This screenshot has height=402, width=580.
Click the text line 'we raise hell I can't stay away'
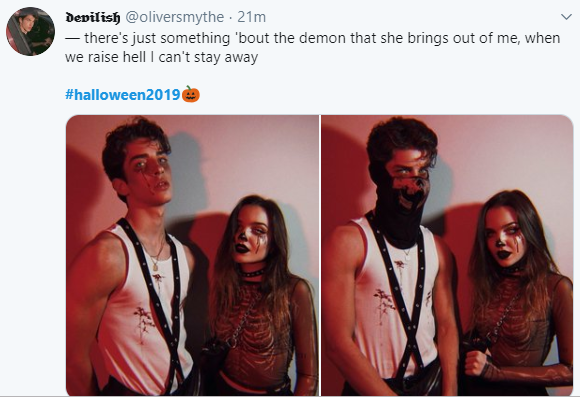pos(161,57)
